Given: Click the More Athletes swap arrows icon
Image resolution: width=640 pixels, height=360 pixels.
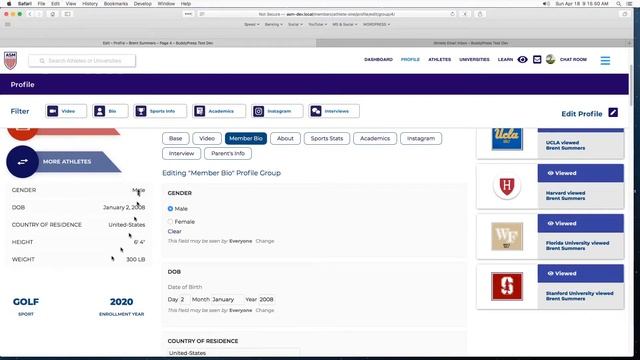Looking at the screenshot, I should pyautogui.click(x=22, y=162).
